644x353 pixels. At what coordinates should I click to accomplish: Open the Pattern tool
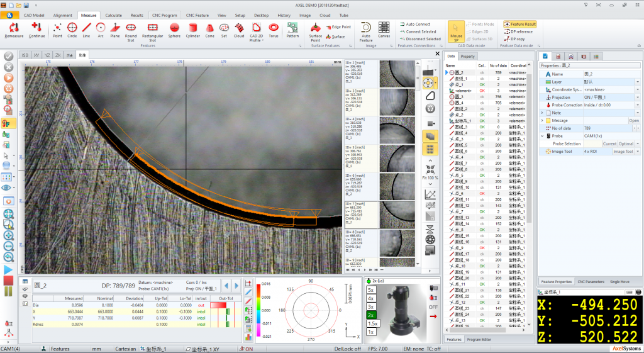pyautogui.click(x=292, y=30)
